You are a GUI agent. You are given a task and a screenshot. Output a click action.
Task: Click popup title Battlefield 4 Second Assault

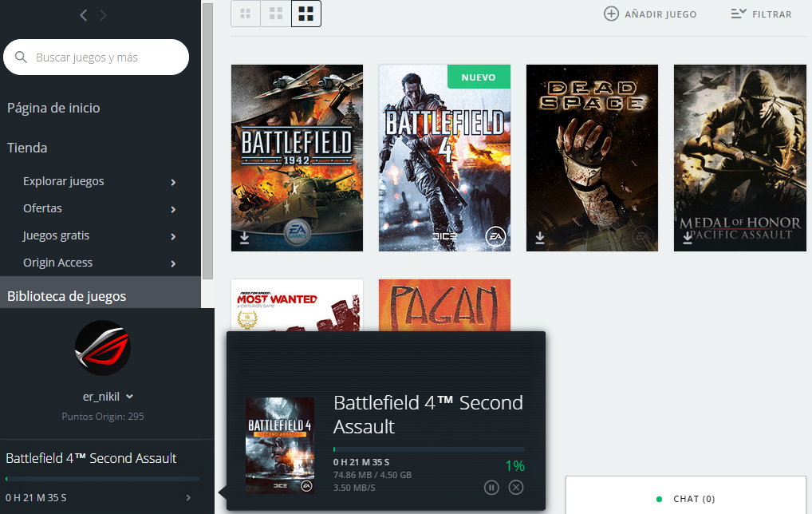click(x=428, y=414)
